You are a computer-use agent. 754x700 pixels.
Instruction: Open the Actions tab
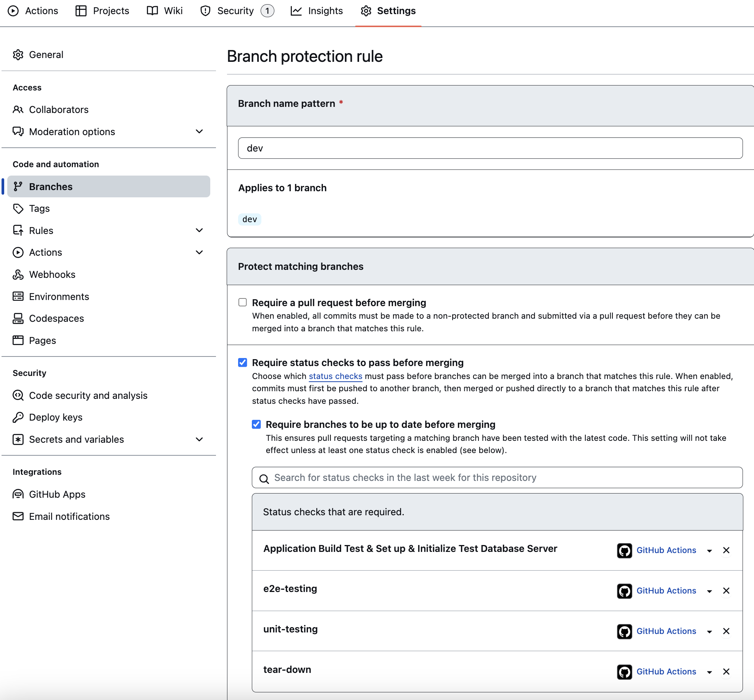pyautogui.click(x=33, y=11)
